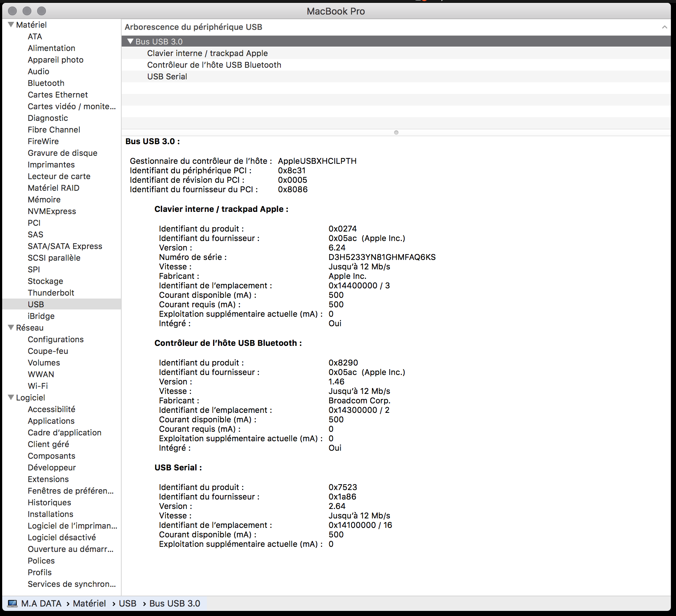Select Thunderbolt in the sidebar
Screen dimensions: 676x616
[51, 293]
